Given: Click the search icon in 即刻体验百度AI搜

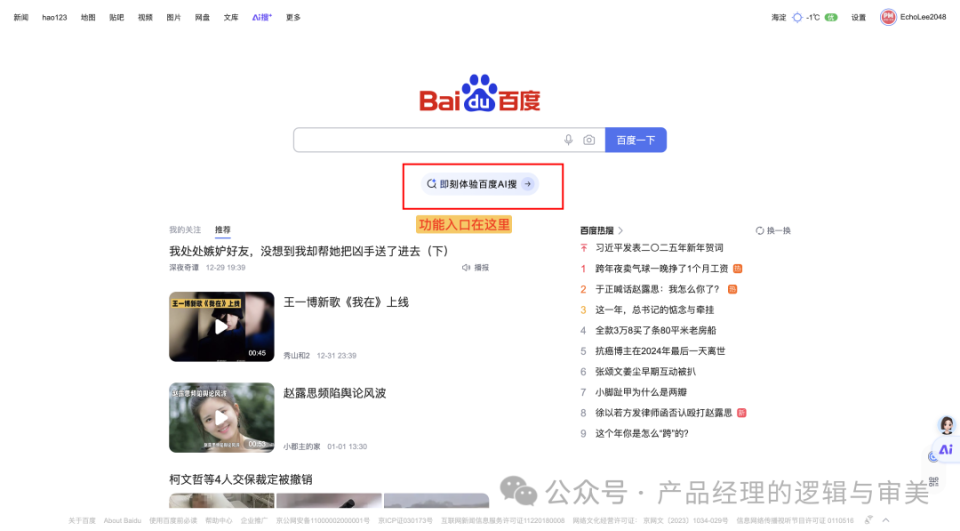Looking at the screenshot, I should pyautogui.click(x=432, y=184).
